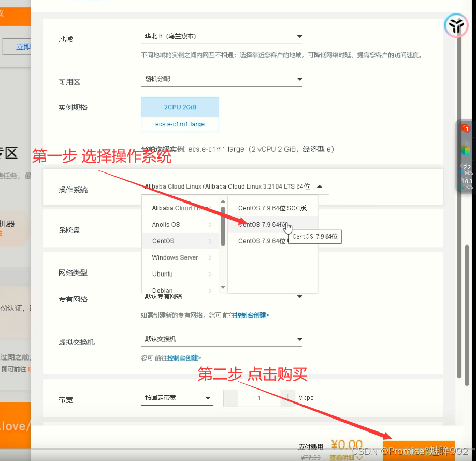
Task: Click the 立即 button in background page
Action: [17, 47]
